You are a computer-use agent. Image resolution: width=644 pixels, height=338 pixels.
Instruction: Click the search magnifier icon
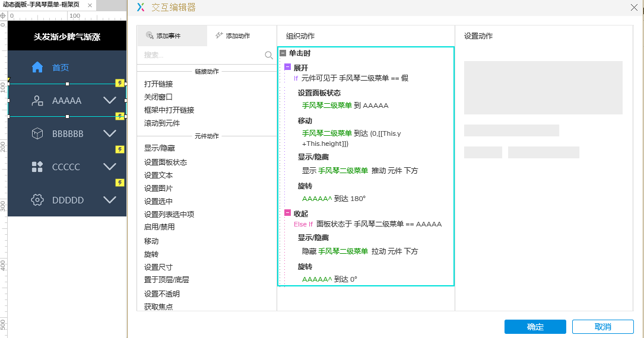coord(269,55)
